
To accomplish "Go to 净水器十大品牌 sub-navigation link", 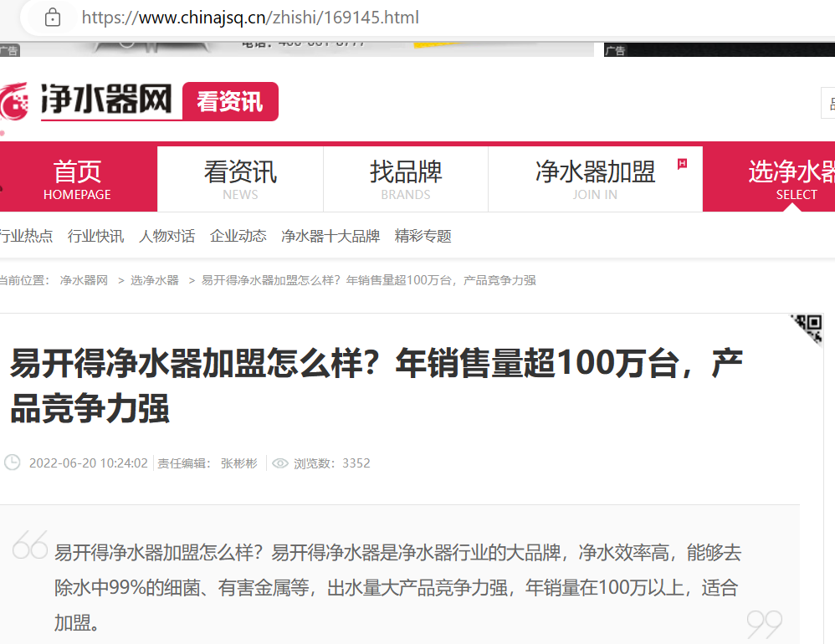I will tap(330, 236).
